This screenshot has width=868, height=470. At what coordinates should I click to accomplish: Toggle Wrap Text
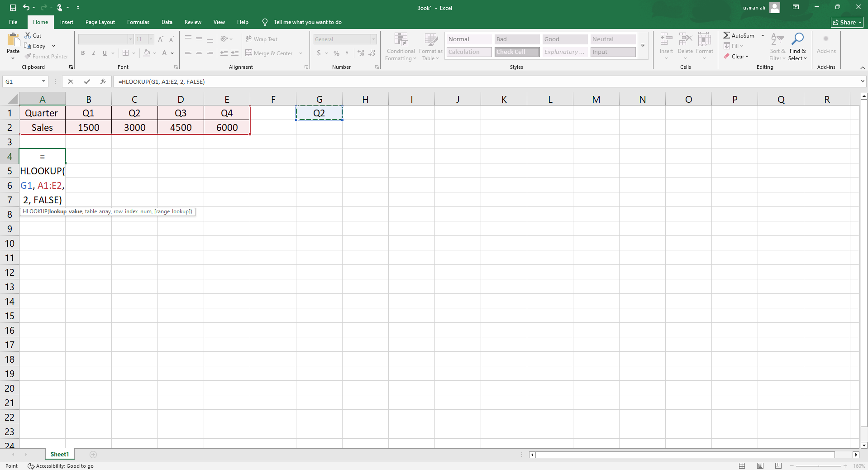pyautogui.click(x=262, y=39)
